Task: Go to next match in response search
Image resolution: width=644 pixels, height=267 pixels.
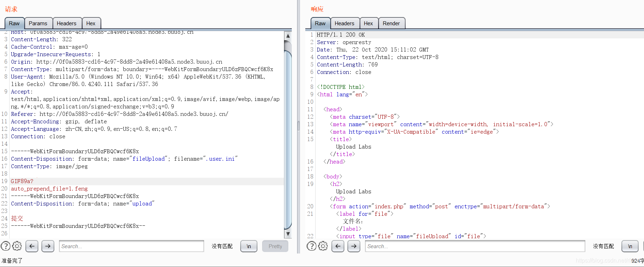Action: 354,246
